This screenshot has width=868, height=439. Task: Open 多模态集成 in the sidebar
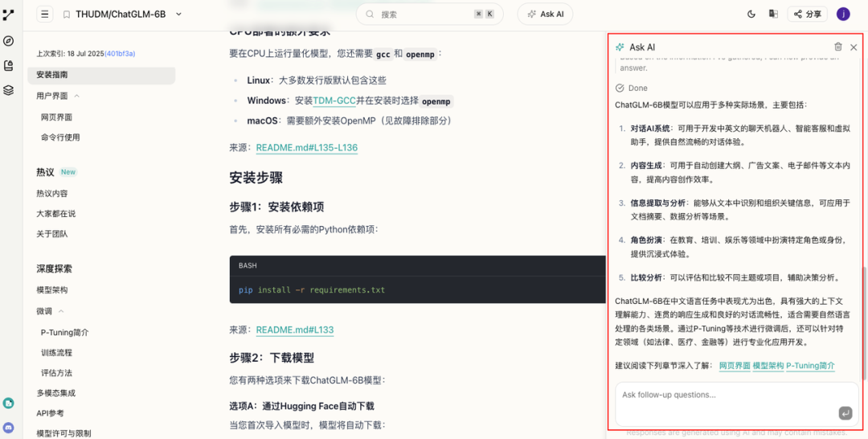point(56,394)
